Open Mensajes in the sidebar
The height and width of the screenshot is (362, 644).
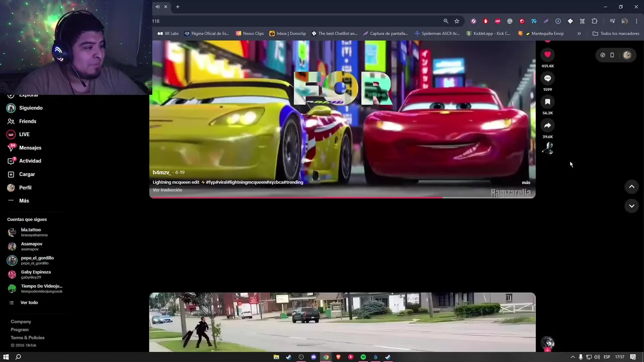point(24,148)
